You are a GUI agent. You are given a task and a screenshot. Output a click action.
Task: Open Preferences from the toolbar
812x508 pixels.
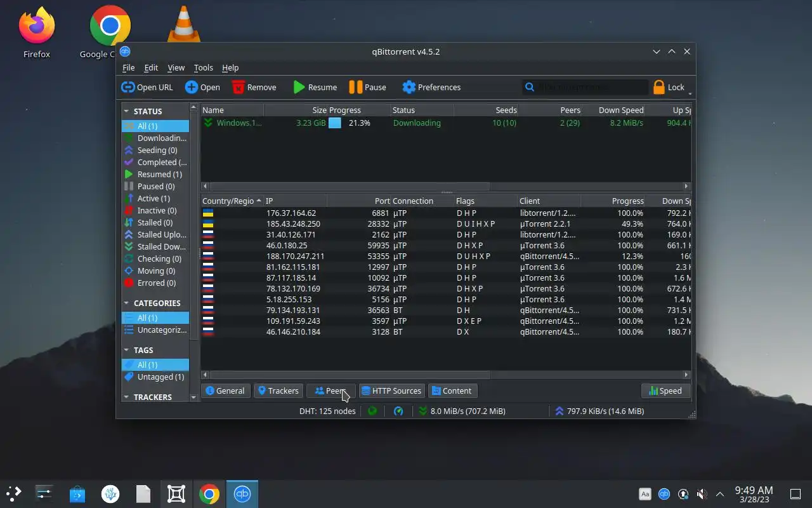coord(431,87)
